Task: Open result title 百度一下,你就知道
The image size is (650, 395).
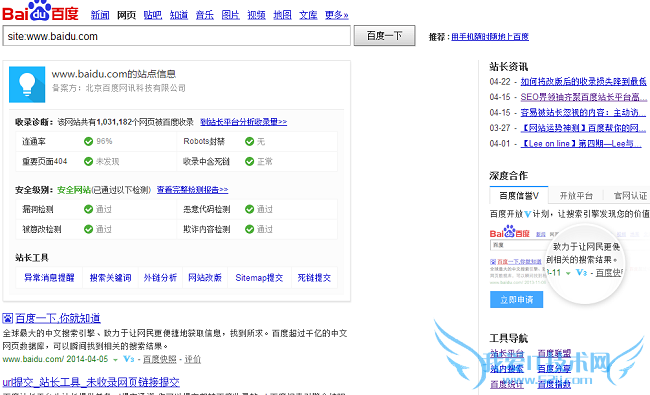Action: tap(58, 318)
